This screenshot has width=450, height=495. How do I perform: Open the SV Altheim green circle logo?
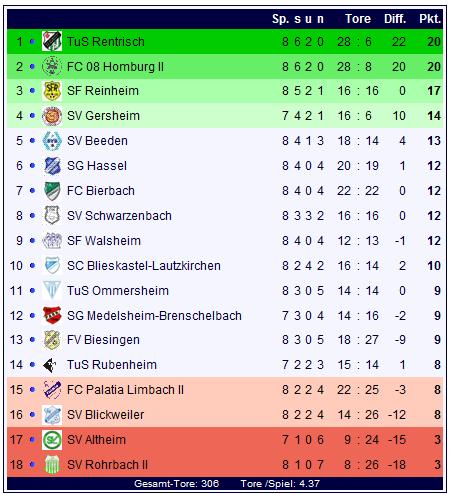(52, 440)
